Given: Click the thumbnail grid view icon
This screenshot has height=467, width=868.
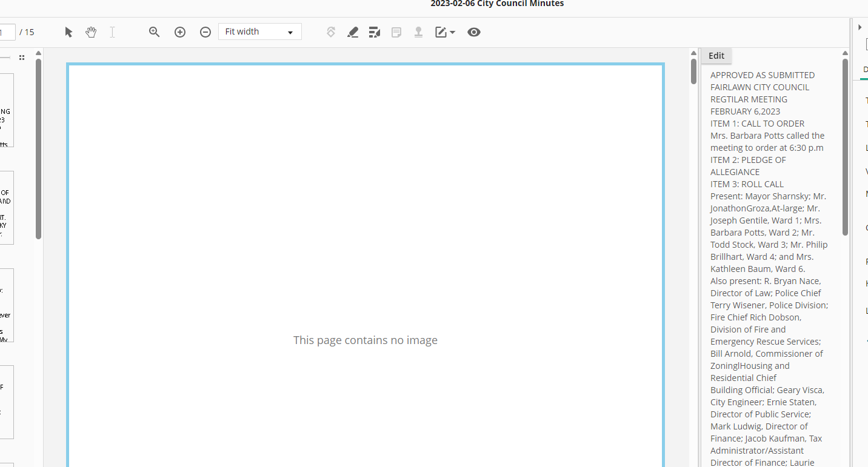Looking at the screenshot, I should (x=22, y=58).
